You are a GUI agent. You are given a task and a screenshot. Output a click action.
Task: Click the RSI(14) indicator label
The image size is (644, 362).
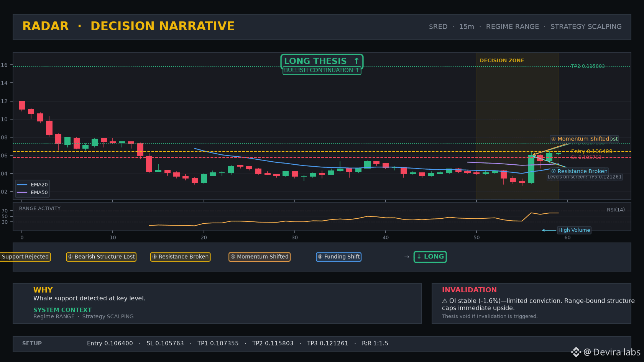point(616,210)
